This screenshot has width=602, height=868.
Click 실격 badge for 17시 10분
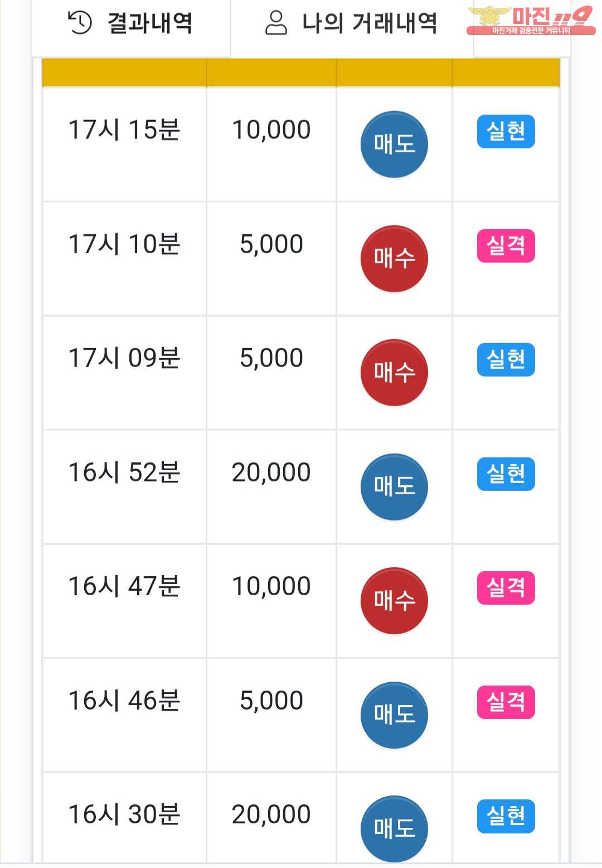tap(506, 246)
